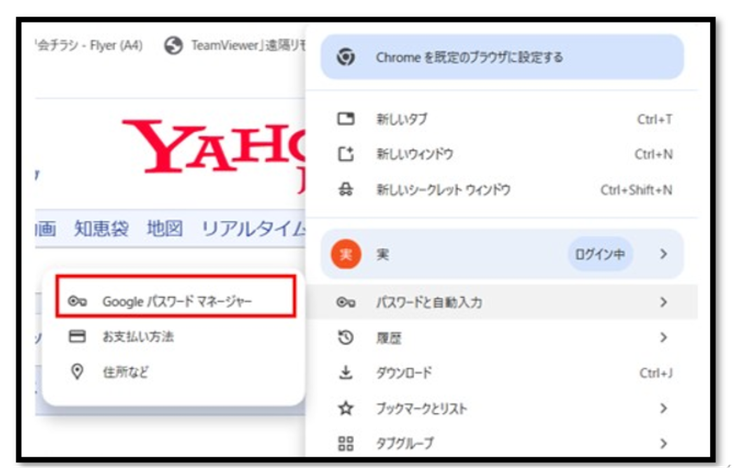Expand the ブックマークとリスト submenu chevron
This screenshot has height=468, width=734.
[x=663, y=408]
